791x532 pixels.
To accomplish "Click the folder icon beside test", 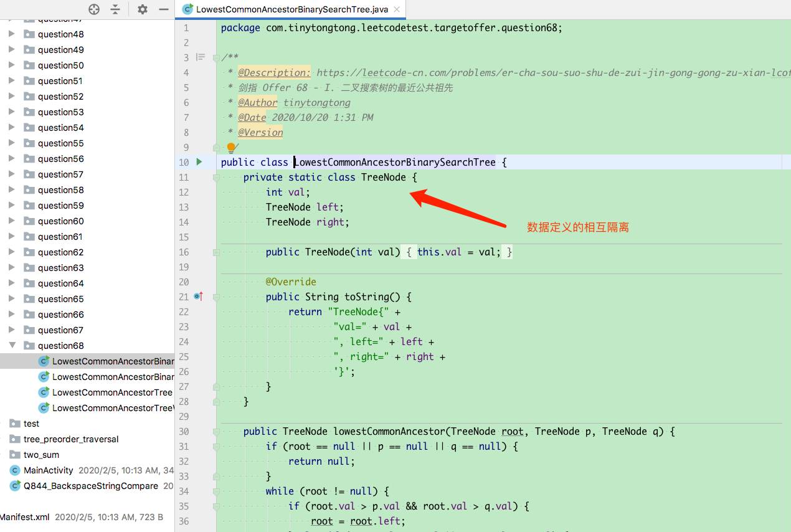I will pyautogui.click(x=15, y=424).
